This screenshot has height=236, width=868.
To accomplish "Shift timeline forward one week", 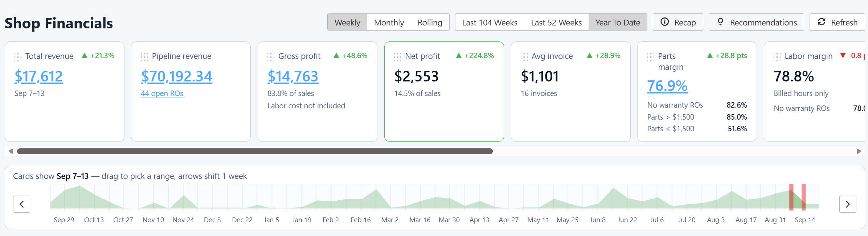I will click(848, 204).
